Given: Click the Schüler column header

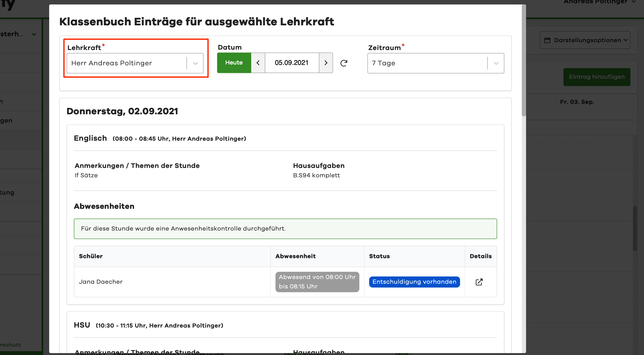Looking at the screenshot, I should pyautogui.click(x=91, y=256).
